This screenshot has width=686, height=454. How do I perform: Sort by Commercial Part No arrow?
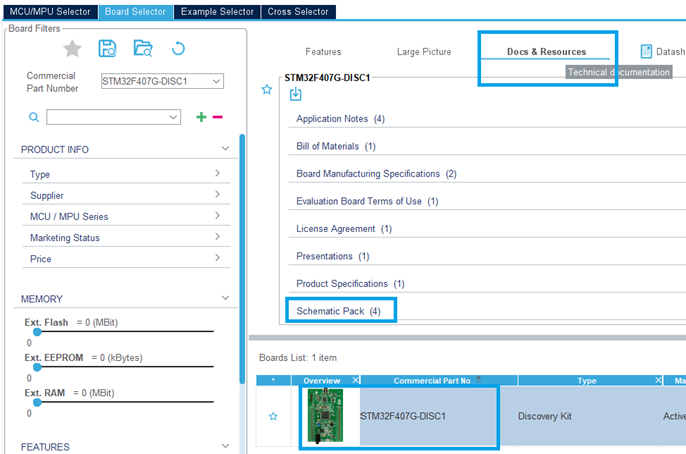478,380
